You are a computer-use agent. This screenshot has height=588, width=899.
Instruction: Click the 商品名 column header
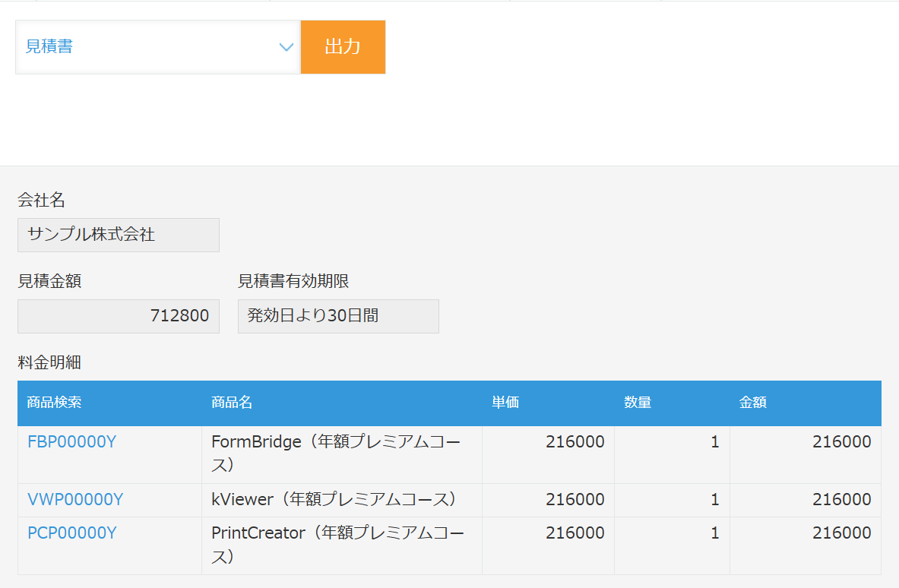(232, 403)
